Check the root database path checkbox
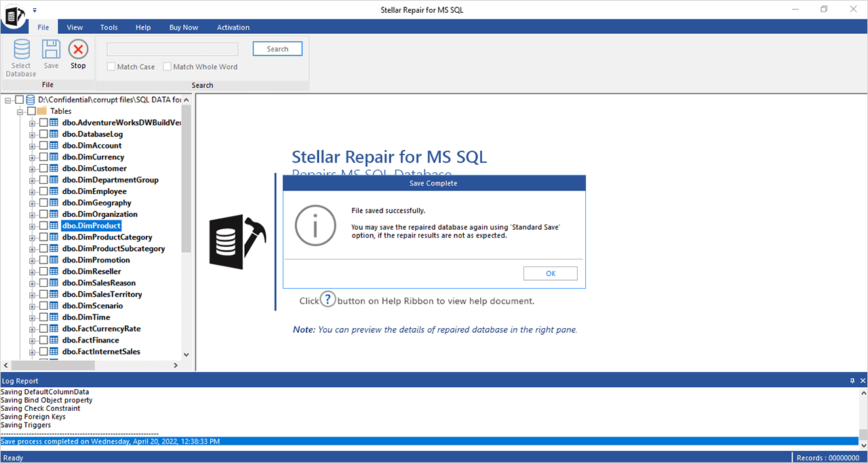The height and width of the screenshot is (463, 868). [19, 100]
